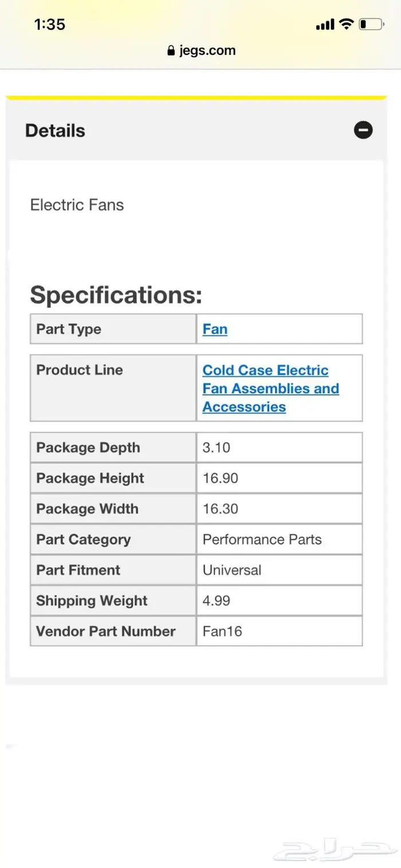Click the Details section header
The width and height of the screenshot is (401, 868).
(196, 131)
